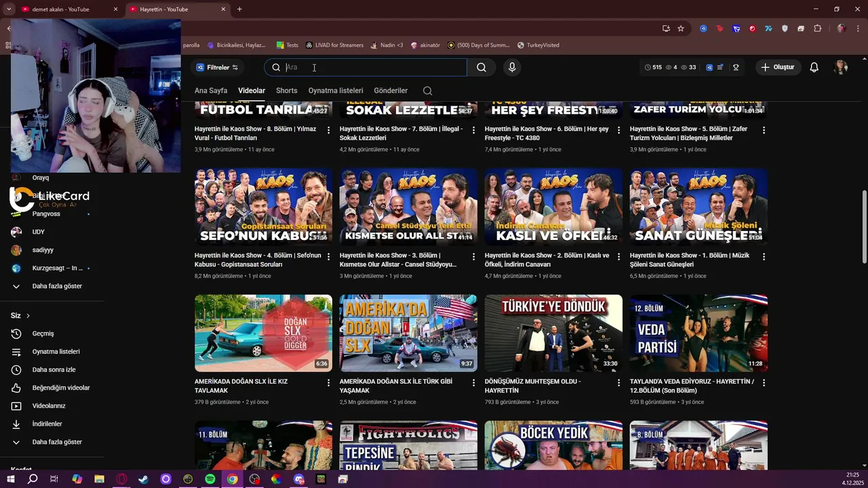Open LIVAD for Streamers bookmark

pos(334,45)
